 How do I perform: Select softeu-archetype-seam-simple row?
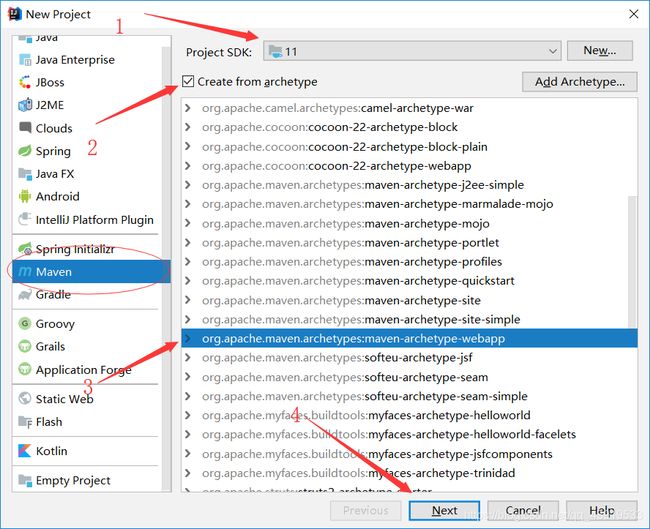409,396
